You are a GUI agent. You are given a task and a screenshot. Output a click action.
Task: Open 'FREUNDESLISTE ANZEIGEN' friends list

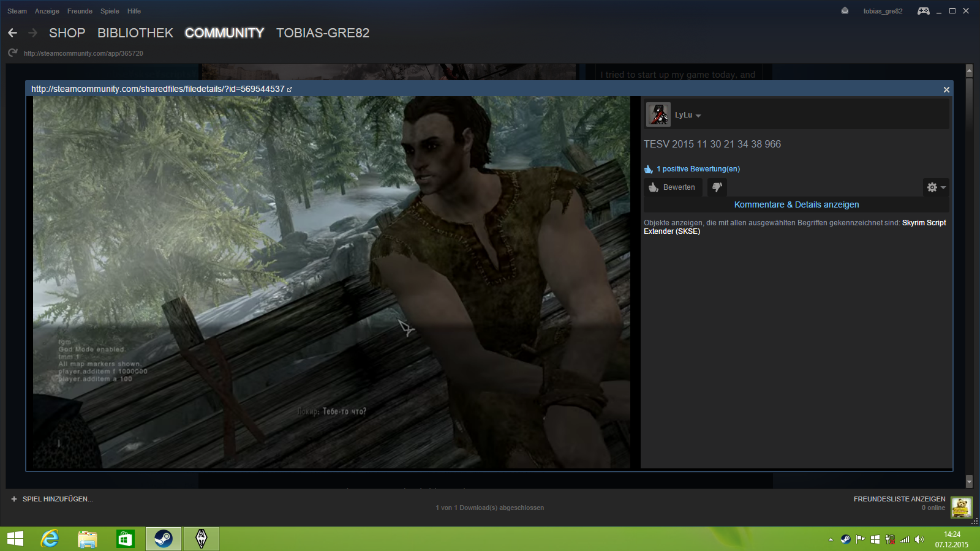[x=899, y=499]
